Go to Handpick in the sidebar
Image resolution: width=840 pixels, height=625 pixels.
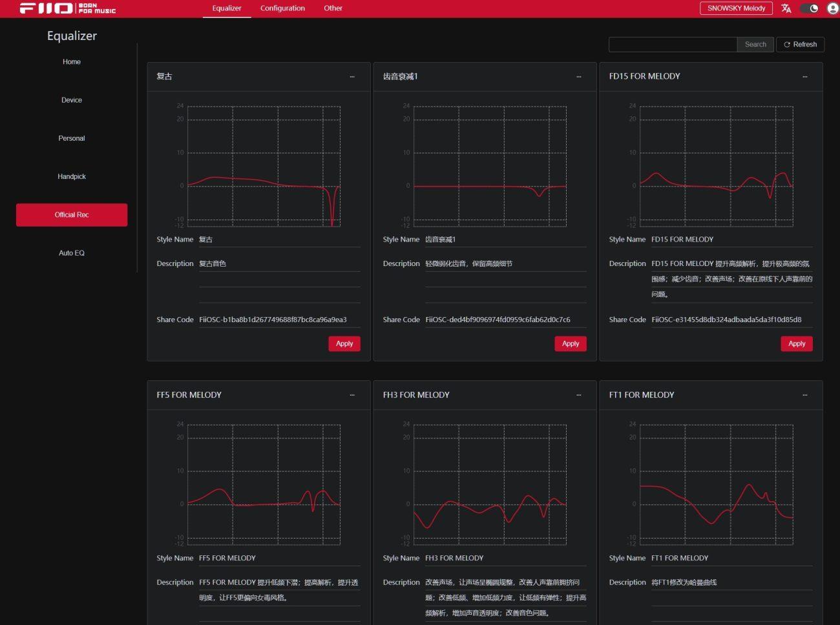coord(72,176)
